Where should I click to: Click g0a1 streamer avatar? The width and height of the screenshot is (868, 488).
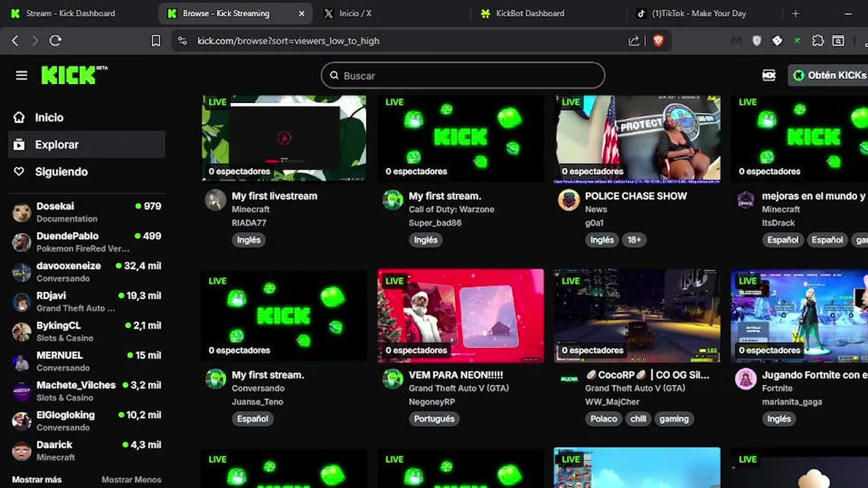(569, 200)
